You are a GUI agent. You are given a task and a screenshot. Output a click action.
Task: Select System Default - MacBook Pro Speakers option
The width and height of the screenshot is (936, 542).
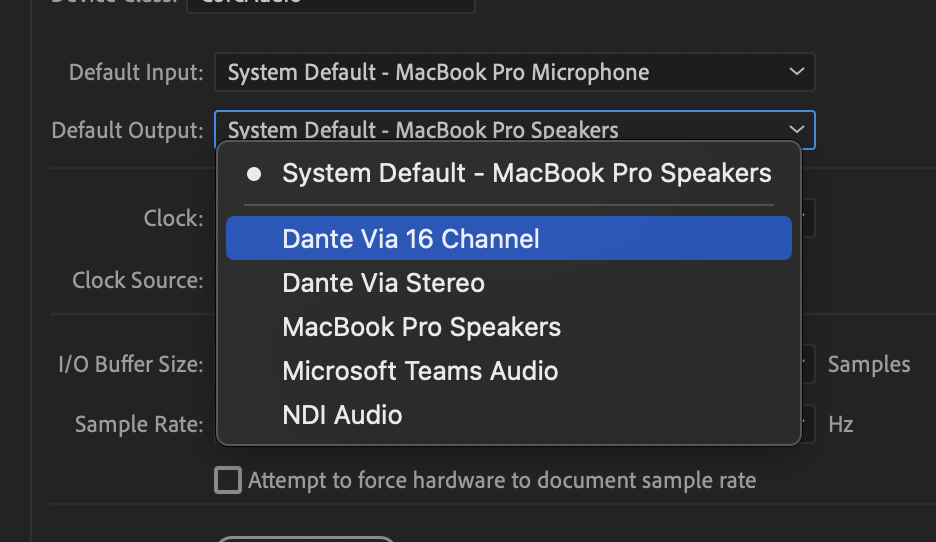point(526,173)
